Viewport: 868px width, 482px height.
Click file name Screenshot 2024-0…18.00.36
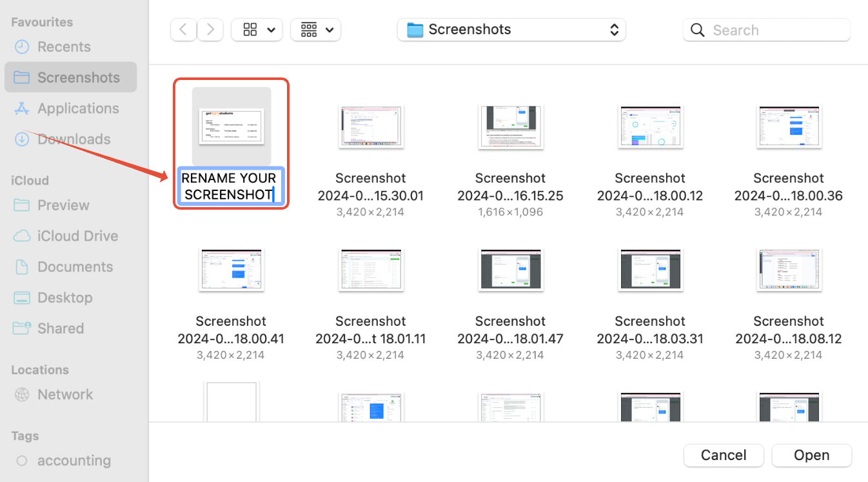(x=789, y=186)
